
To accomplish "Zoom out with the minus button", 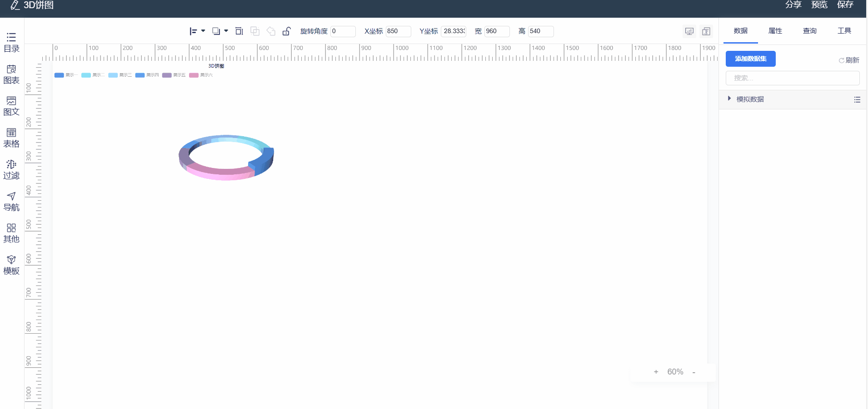I will pyautogui.click(x=694, y=372).
